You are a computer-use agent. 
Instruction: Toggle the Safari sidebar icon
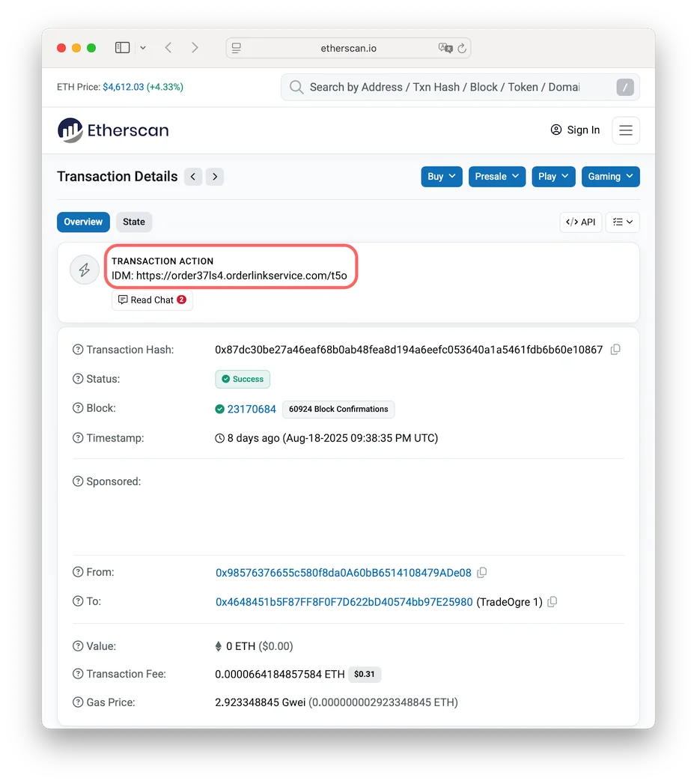coord(123,47)
